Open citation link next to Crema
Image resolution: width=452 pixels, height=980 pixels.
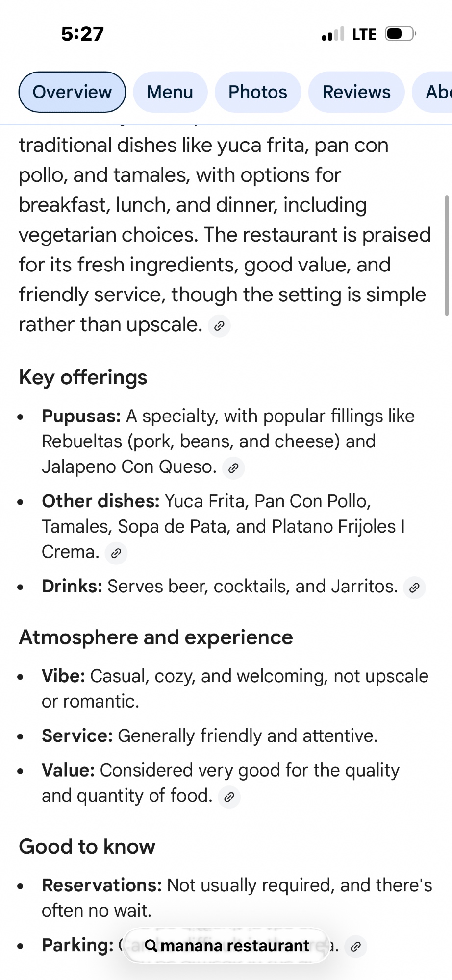(116, 553)
